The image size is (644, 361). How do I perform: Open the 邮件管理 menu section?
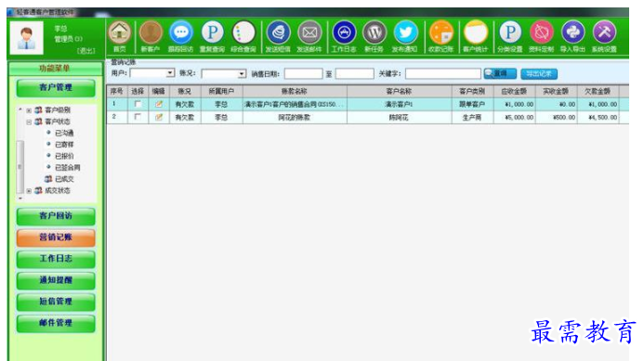point(56,323)
